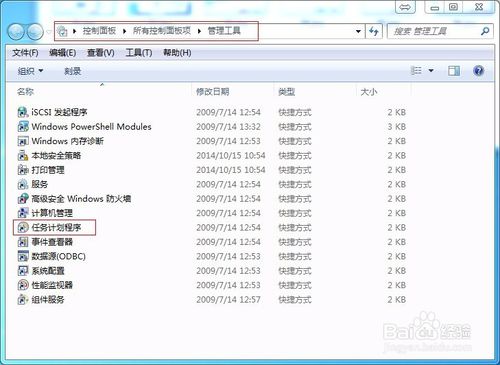Select the Windows 内存诊断 icon
Screen dimensions: 500x365
coord(23,141)
